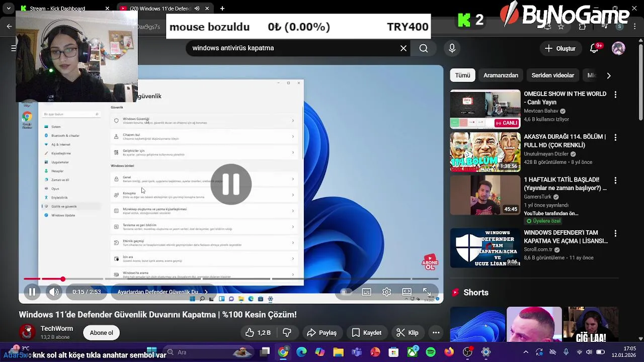Open options for the AKASYA DURAĞI video
Image resolution: width=644 pixels, height=362 pixels.
[615, 137]
